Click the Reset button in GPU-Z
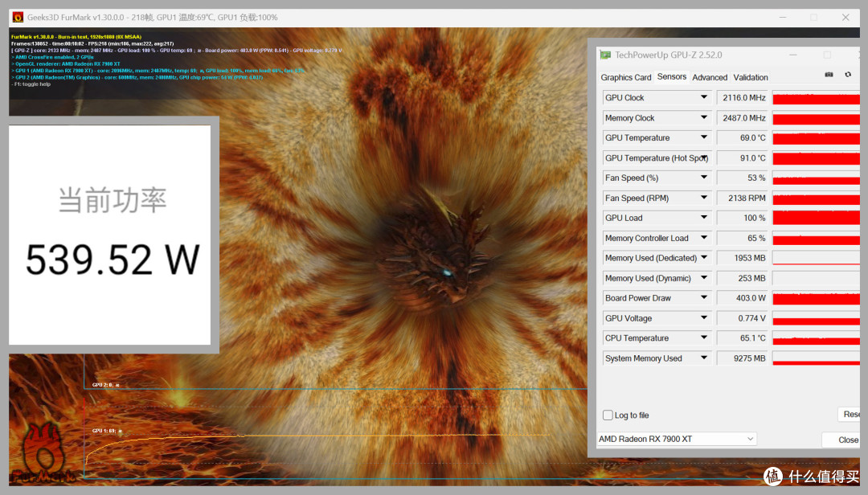 coord(850,414)
